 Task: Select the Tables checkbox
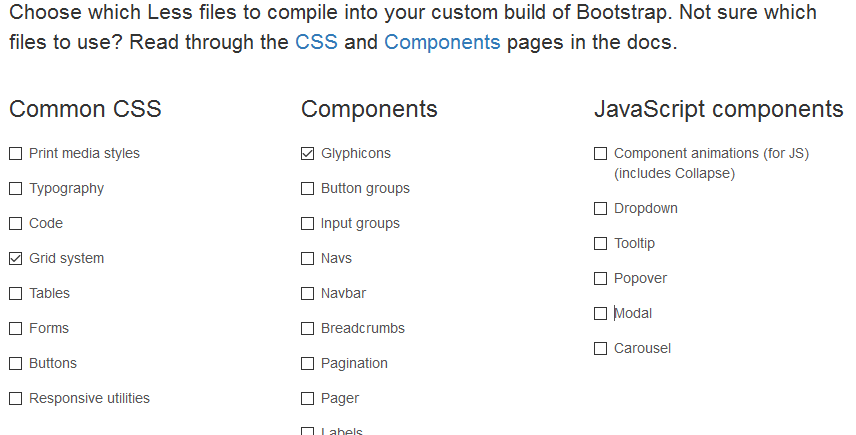click(x=16, y=294)
